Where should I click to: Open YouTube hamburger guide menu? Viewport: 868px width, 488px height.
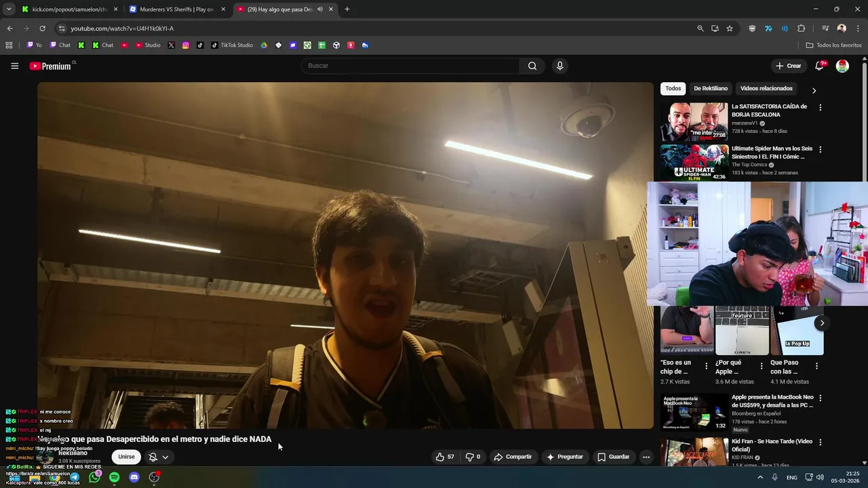pos(14,66)
